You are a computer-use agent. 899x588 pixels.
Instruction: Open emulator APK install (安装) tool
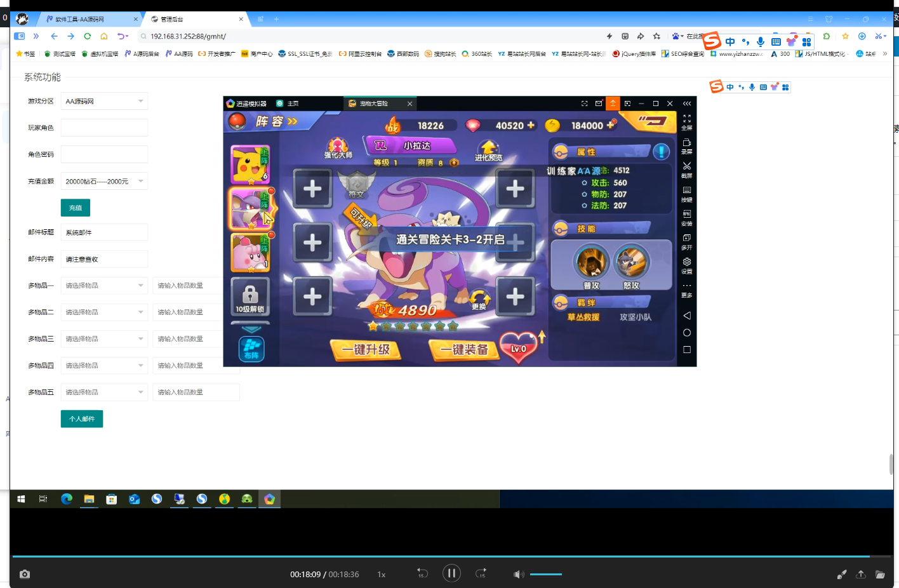coord(687,217)
